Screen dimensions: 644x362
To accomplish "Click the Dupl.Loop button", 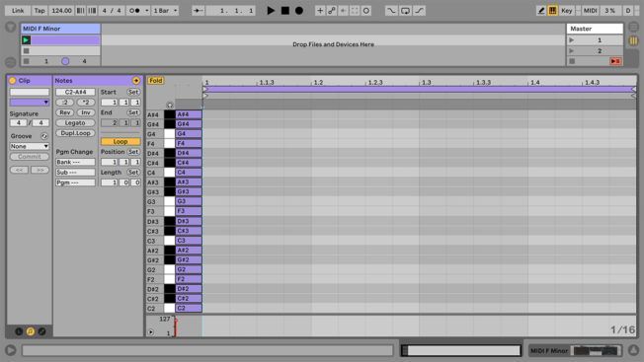I will point(75,133).
